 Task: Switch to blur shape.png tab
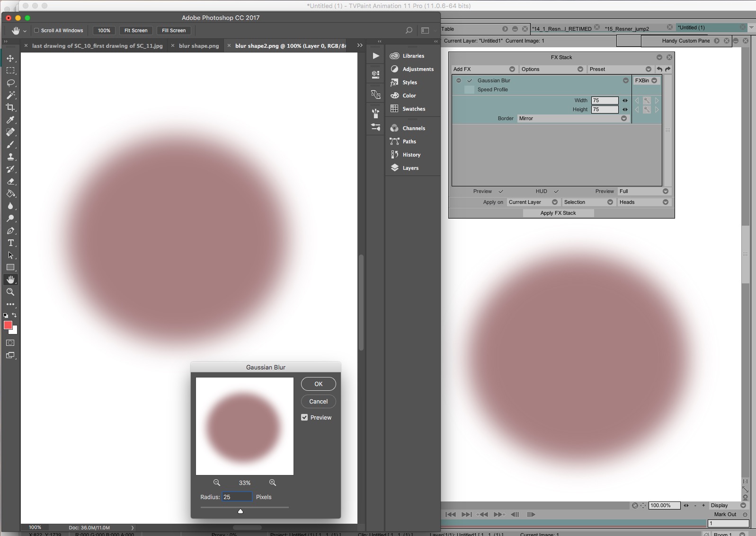(x=199, y=46)
